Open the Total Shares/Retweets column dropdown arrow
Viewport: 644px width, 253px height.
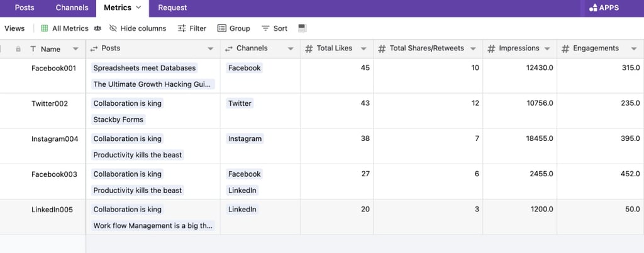[x=473, y=49]
